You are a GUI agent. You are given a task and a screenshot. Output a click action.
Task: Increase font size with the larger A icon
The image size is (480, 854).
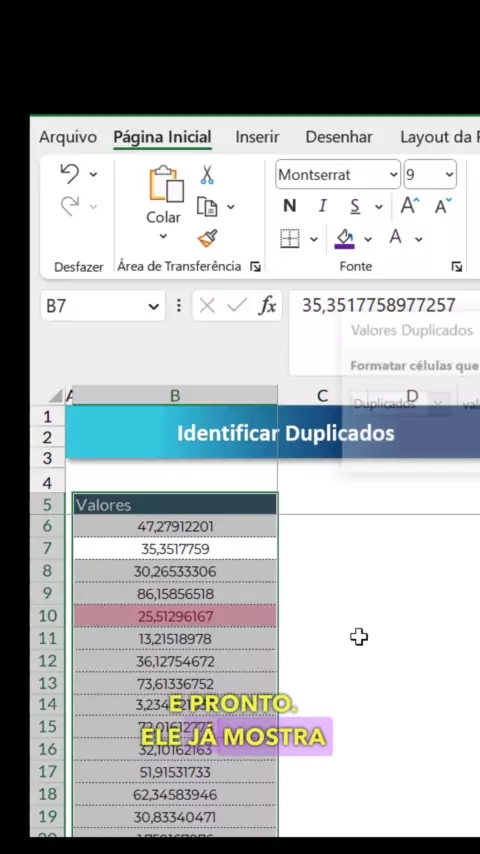pos(410,206)
